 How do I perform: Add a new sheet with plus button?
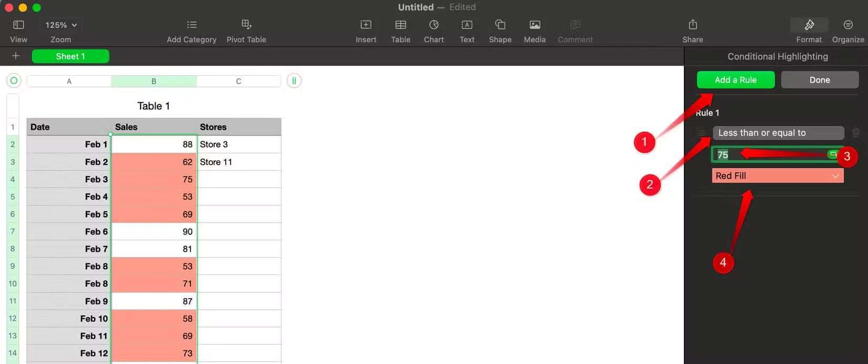[16, 56]
